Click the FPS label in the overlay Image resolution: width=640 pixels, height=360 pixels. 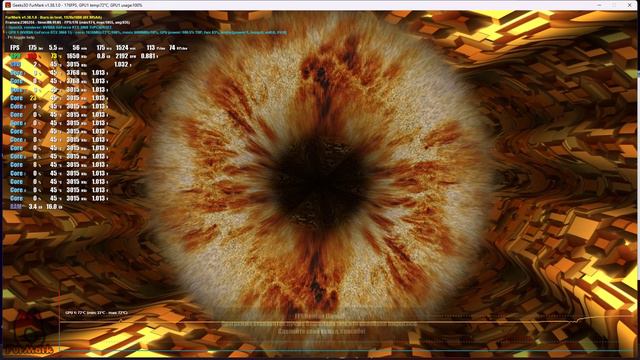tap(15, 48)
